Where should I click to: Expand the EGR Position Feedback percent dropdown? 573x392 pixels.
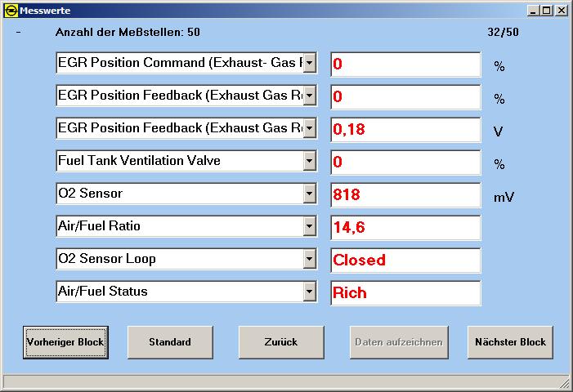pyautogui.click(x=309, y=96)
